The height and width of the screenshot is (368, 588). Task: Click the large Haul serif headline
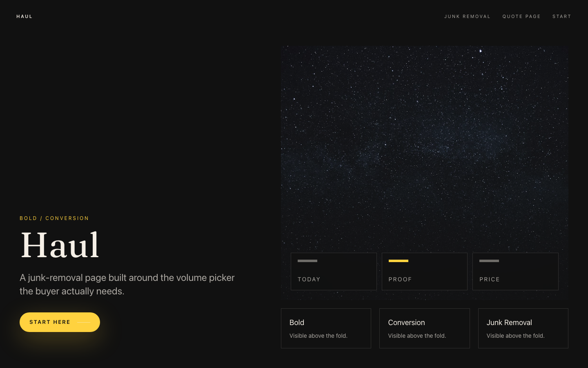pos(60,245)
